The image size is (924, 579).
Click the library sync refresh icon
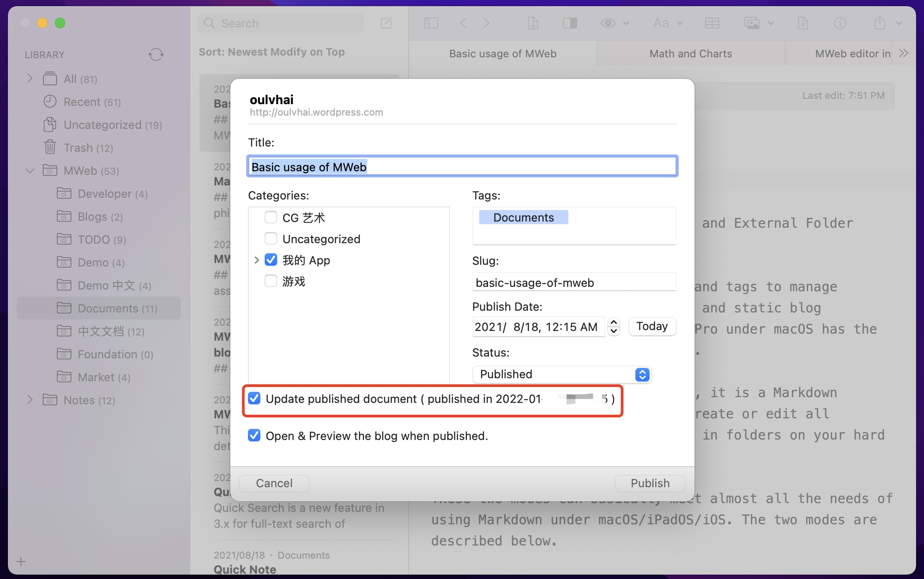(156, 55)
